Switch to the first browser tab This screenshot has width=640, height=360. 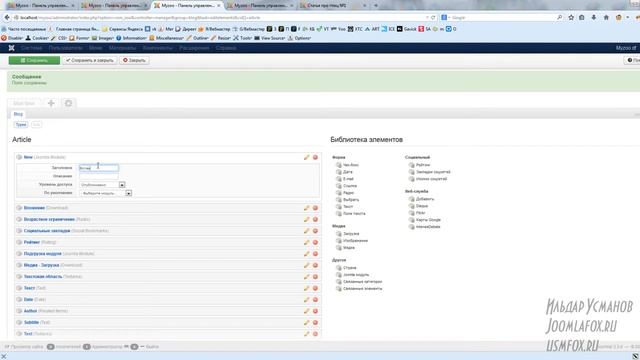41,6
